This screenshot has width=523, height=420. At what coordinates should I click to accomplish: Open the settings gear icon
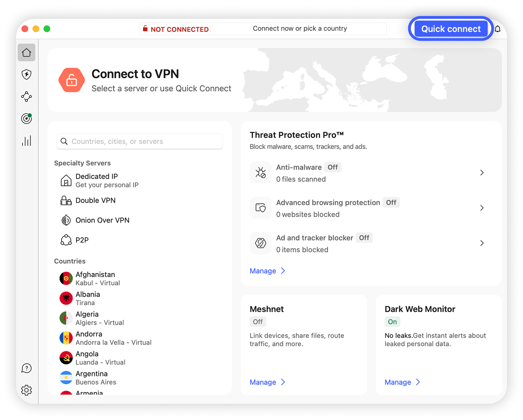point(26,390)
